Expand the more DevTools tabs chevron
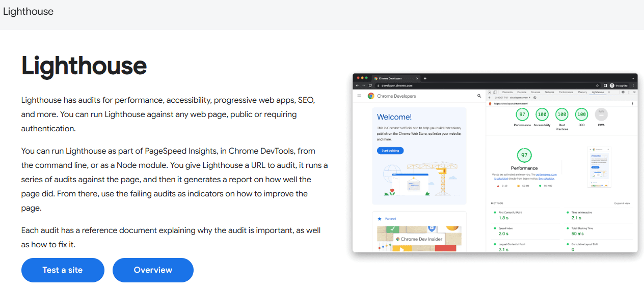The width and height of the screenshot is (644, 289). click(x=609, y=92)
